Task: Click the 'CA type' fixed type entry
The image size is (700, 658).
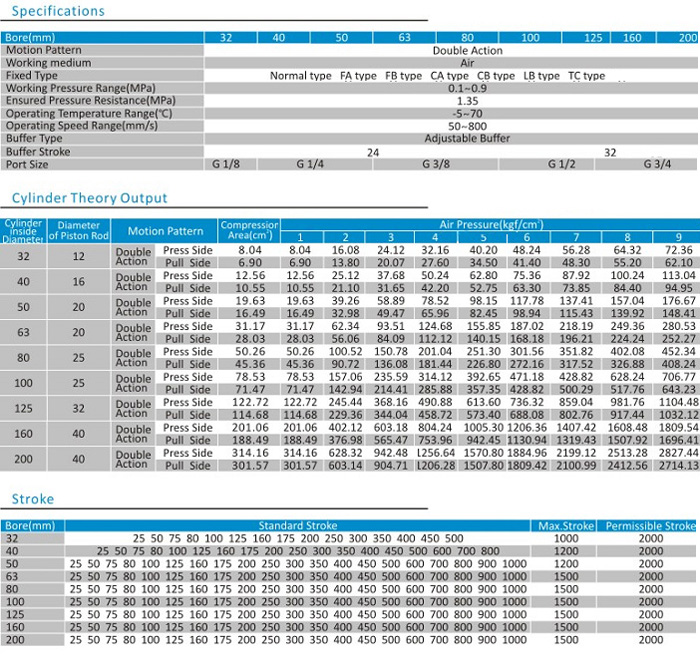Action: pos(449,75)
